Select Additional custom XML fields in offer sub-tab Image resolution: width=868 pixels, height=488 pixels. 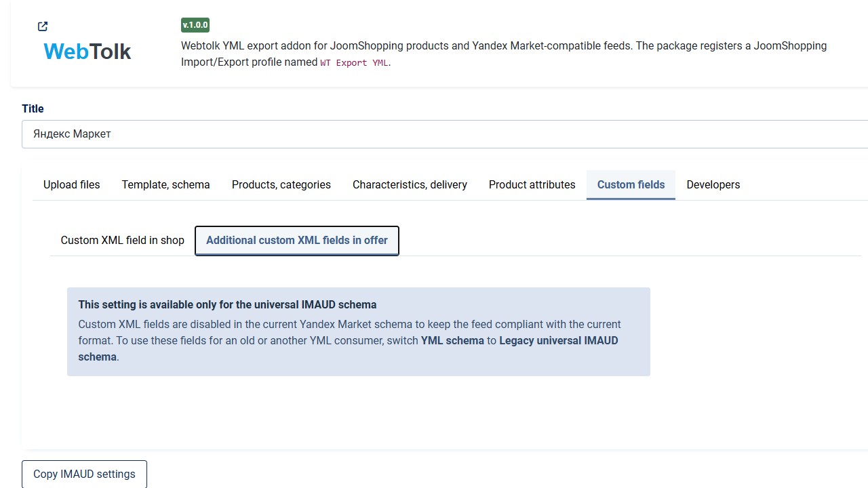(297, 241)
